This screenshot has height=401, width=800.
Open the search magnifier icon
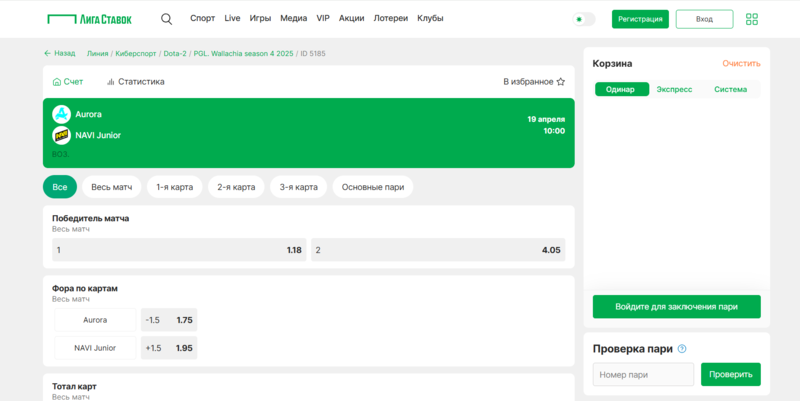[x=166, y=19]
